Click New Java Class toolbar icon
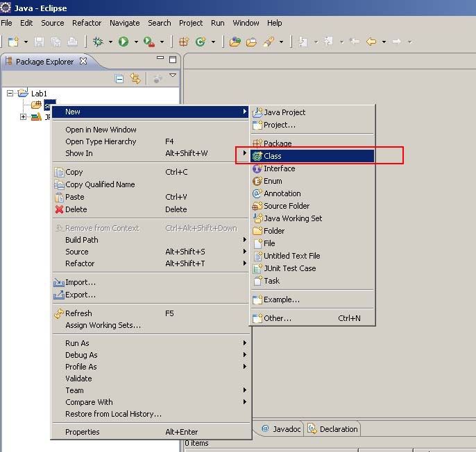The width and height of the screenshot is (476, 452). 201,42
